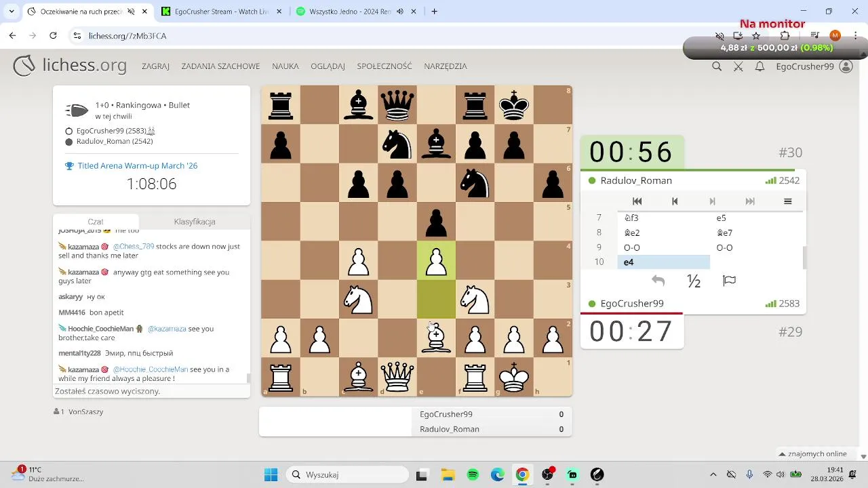Open Radulov_Roman (2542) player link in game info
The image size is (868, 488).
[x=115, y=142]
